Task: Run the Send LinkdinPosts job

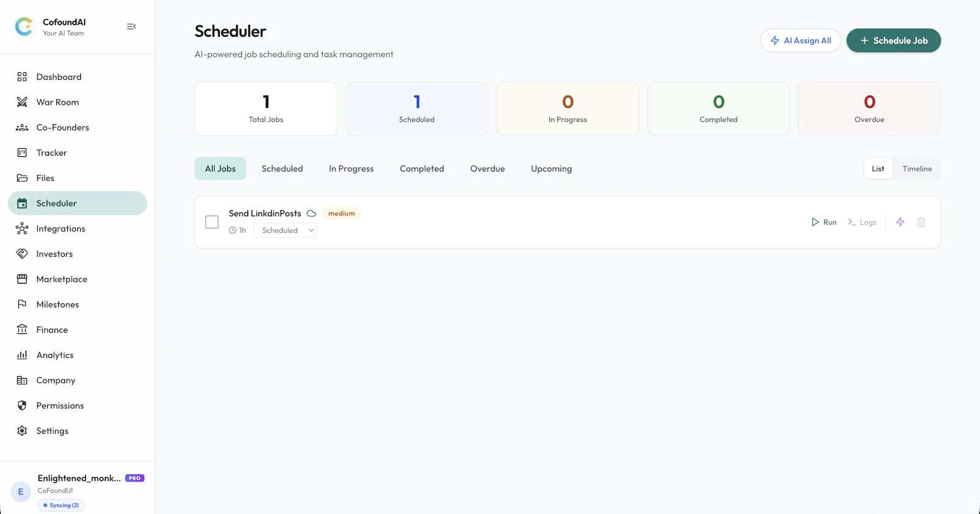Action: [824, 222]
